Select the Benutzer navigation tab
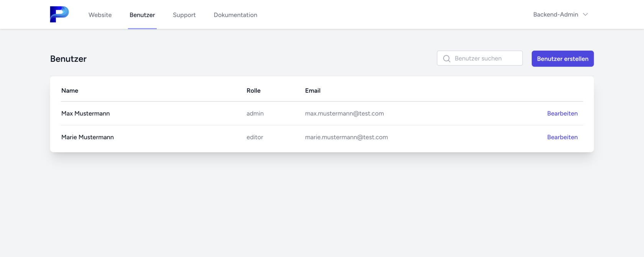The height and width of the screenshot is (257, 644). pos(142,15)
